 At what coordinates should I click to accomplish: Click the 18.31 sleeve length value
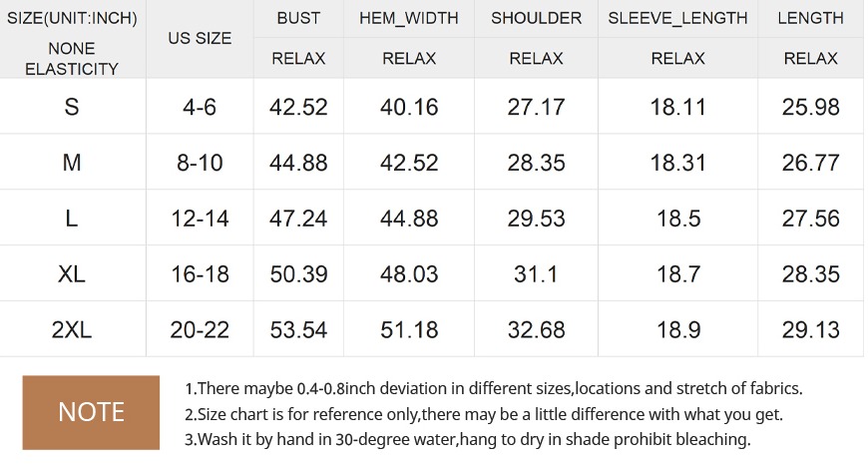pos(677,163)
